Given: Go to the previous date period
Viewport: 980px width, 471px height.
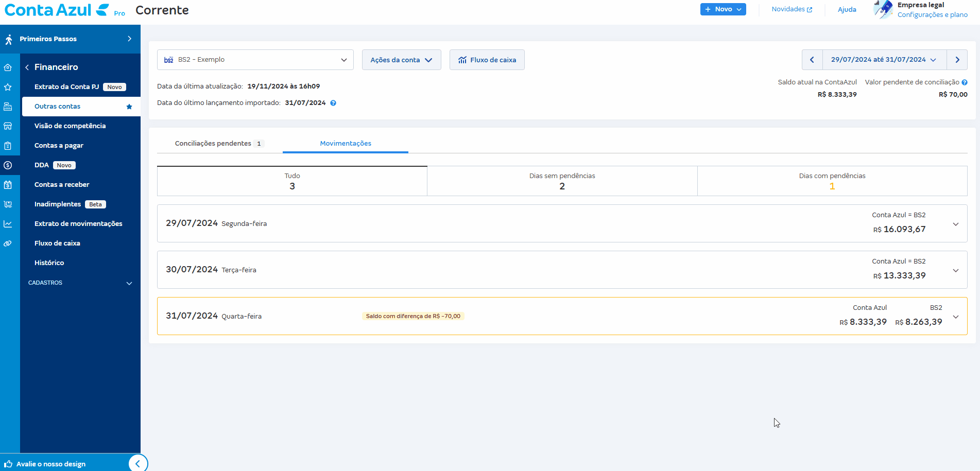Looking at the screenshot, I should (812, 60).
